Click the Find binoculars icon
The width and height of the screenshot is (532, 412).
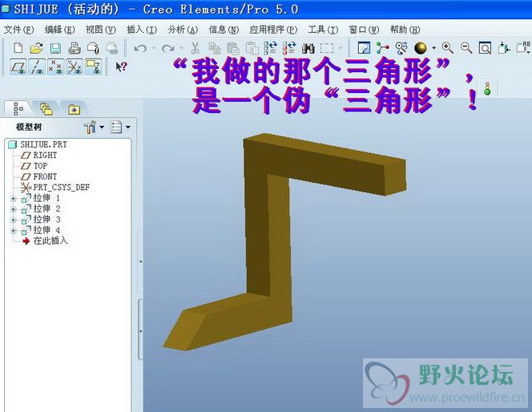tap(308, 48)
